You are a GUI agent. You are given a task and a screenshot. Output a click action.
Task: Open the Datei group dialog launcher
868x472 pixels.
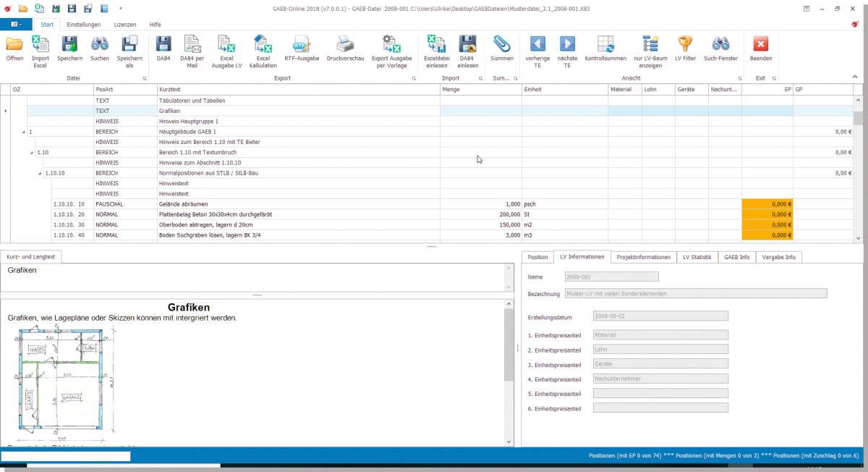point(144,78)
